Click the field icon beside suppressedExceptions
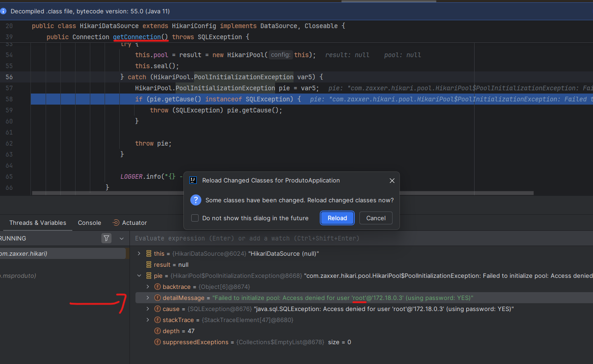The height and width of the screenshot is (364, 593). pyautogui.click(x=158, y=342)
